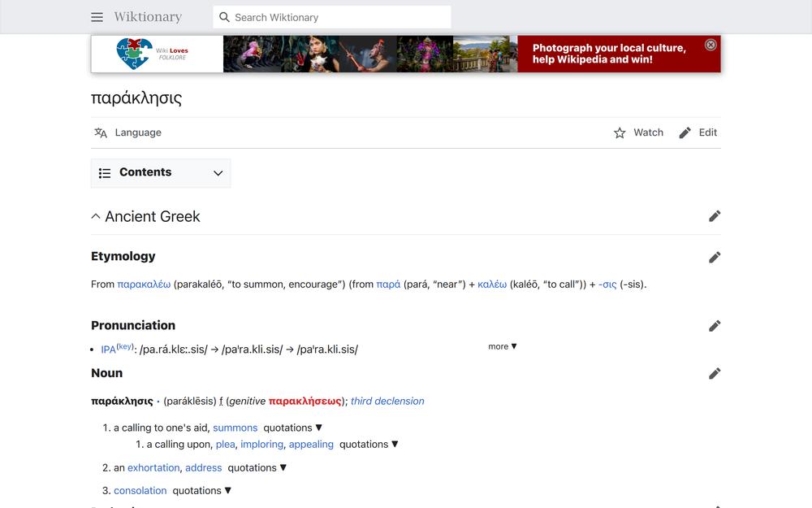Follow the summons link
The image size is (812, 508).
tap(235, 428)
